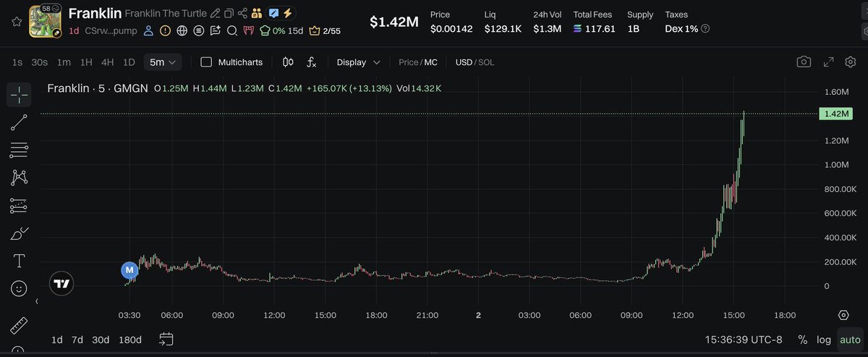Share the Franklin token page
The width and height of the screenshot is (868, 357).
point(242,13)
